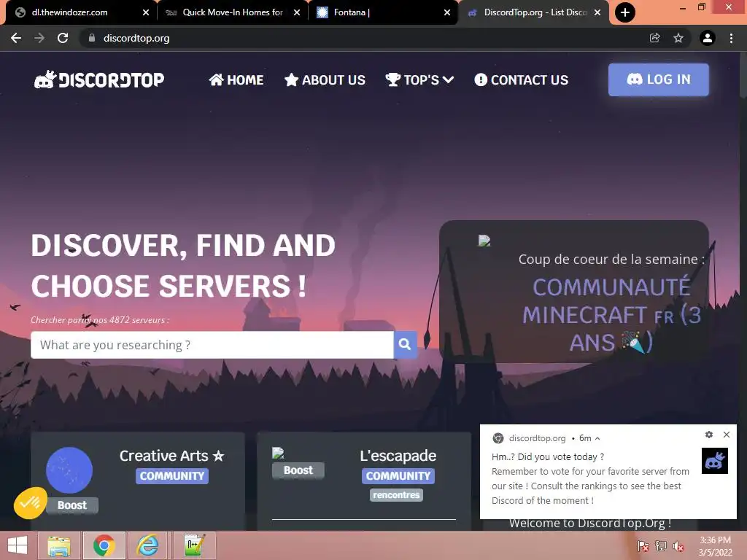Click the network tray icon
Viewport: 747px width, 560px height.
click(661, 546)
